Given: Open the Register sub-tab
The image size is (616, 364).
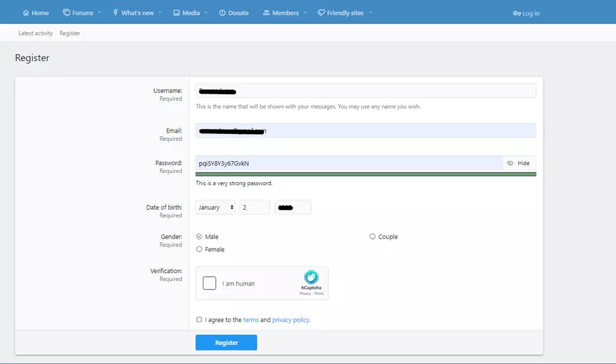Looking at the screenshot, I should [70, 33].
